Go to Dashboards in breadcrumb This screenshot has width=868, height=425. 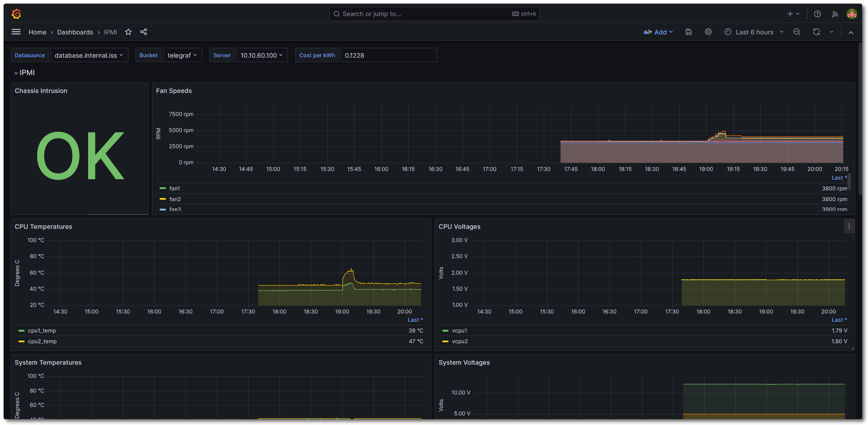coord(75,32)
